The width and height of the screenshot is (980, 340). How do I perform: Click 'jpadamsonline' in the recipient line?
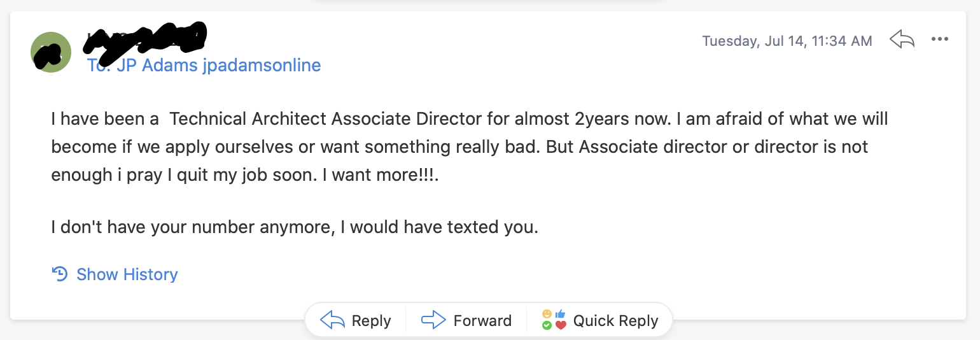262,65
